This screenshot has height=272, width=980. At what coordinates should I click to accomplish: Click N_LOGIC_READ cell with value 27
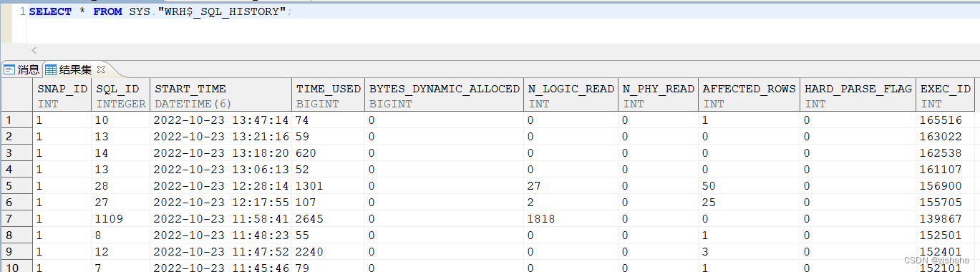571,186
